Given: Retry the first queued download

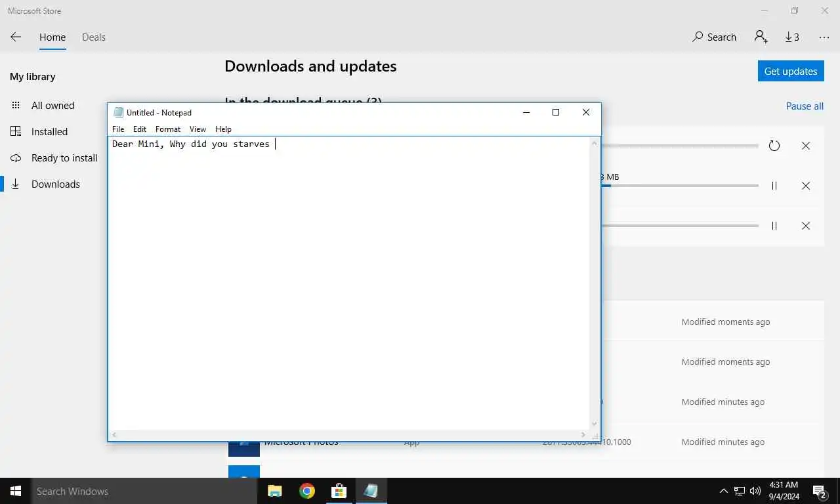Looking at the screenshot, I should point(774,146).
